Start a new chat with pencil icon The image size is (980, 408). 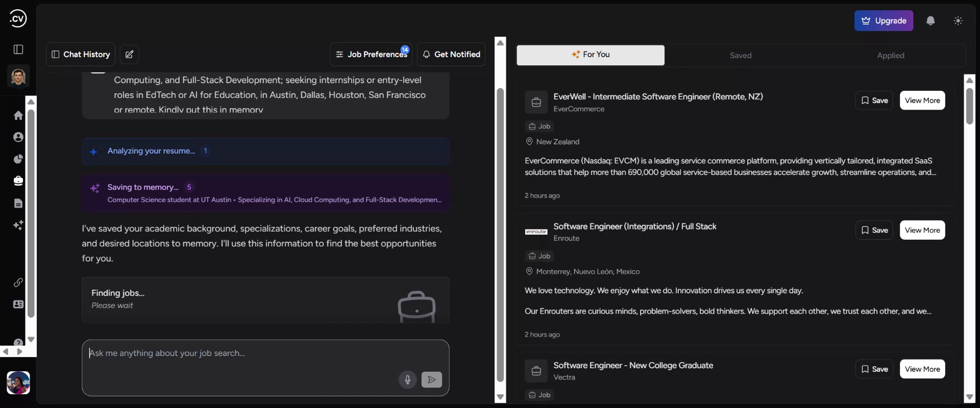point(130,55)
